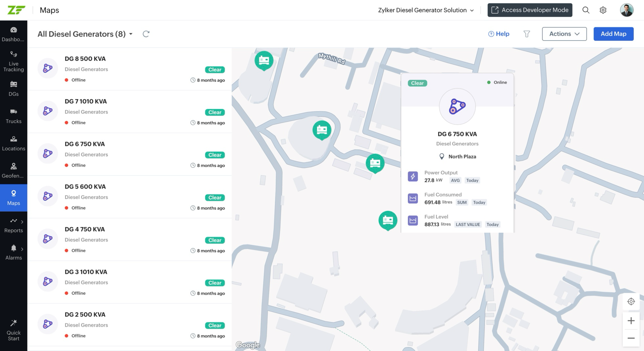
Task: Select DG 8 500 KVA list title
Action: point(85,59)
